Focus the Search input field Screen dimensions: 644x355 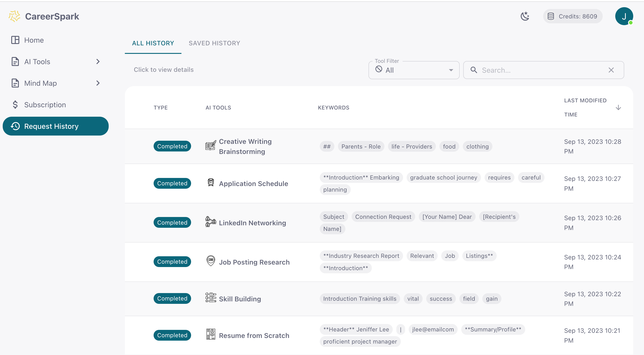(540, 70)
